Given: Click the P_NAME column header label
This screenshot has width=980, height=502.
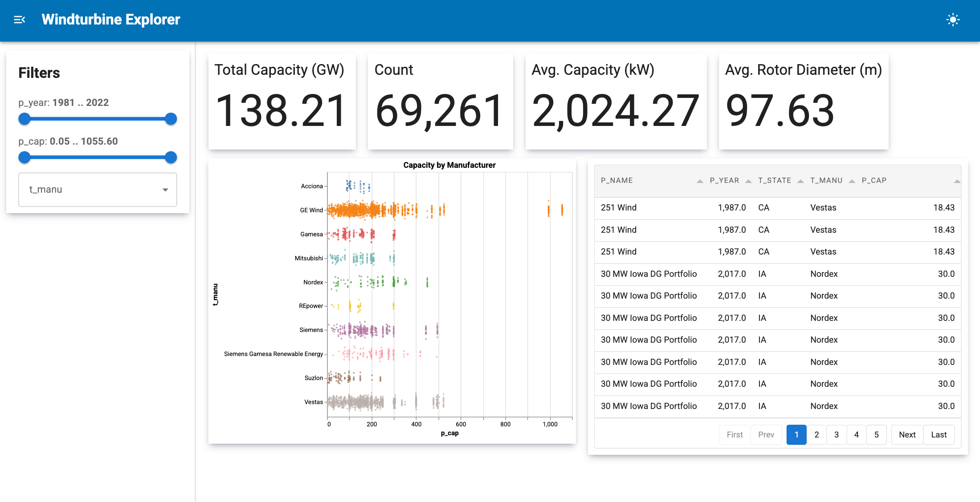Looking at the screenshot, I should (617, 180).
